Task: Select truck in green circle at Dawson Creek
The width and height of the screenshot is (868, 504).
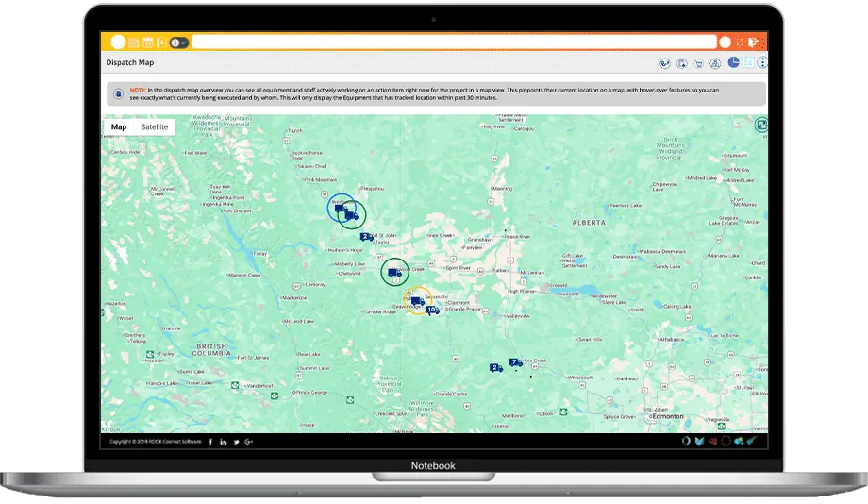Action: coord(393,273)
